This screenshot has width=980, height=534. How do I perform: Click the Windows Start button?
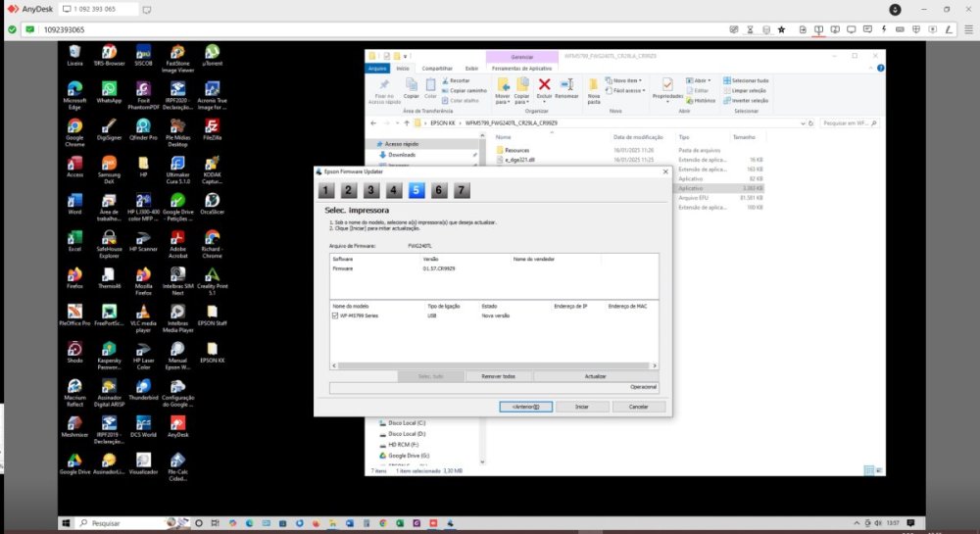point(66,523)
